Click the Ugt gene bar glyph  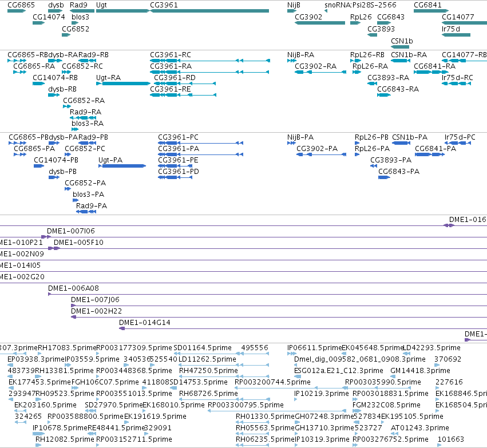coord(123,11)
